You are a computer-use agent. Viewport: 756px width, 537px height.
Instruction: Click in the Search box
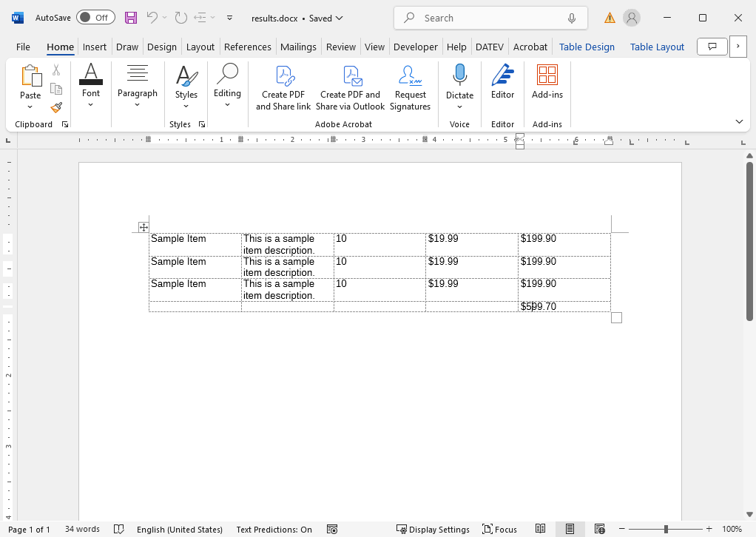(490, 18)
